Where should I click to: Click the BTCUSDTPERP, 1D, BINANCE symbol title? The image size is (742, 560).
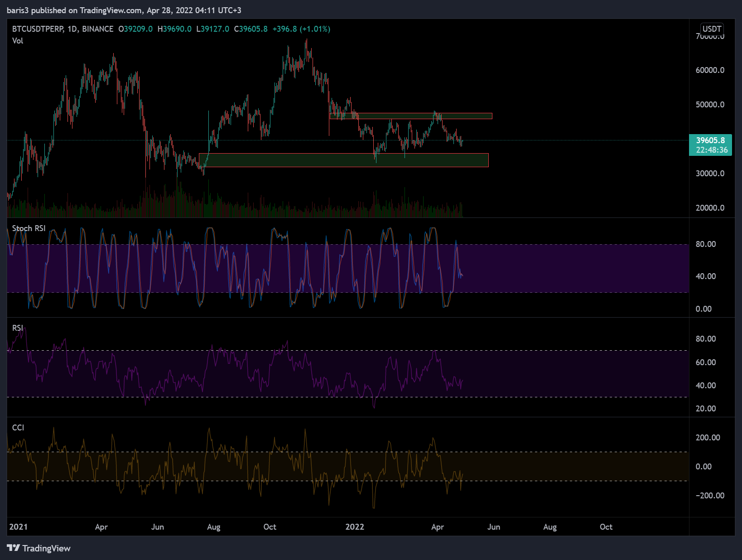[x=63, y=29]
